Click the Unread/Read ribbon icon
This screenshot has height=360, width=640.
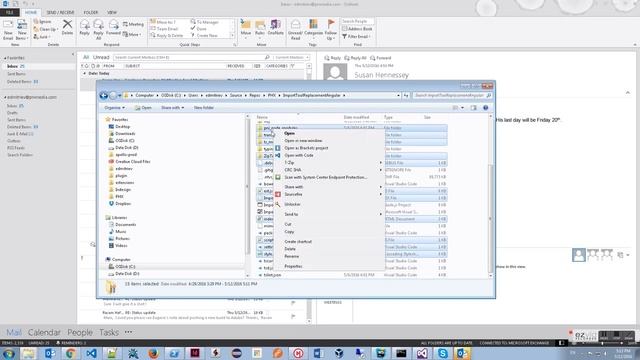pos(295,29)
